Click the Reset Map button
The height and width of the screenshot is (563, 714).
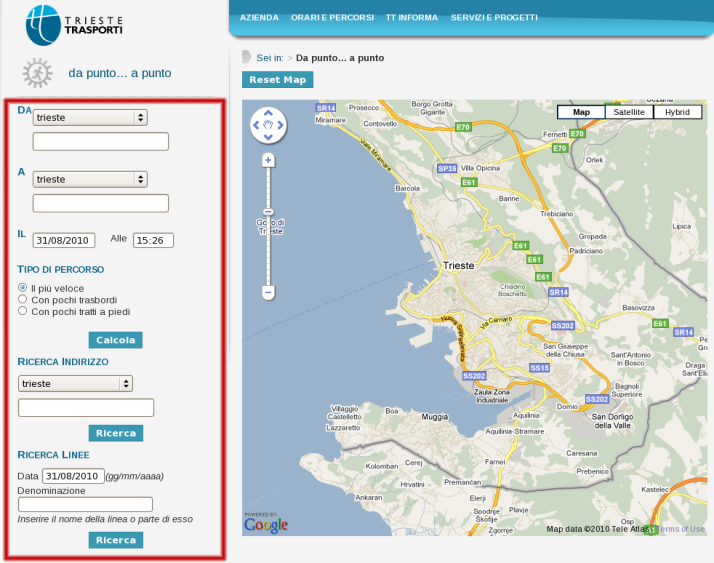click(x=277, y=80)
